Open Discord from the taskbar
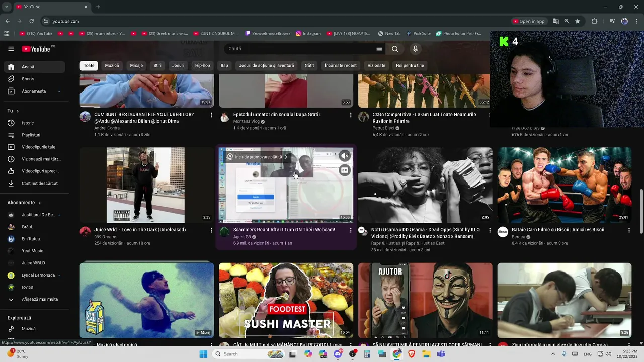This screenshot has width=644, height=362. point(338,354)
